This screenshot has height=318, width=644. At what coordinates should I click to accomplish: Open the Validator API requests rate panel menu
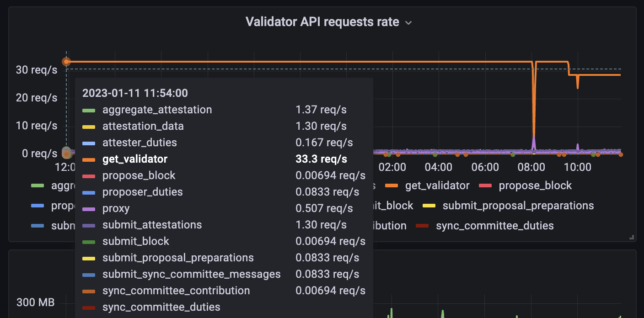pyautogui.click(x=408, y=22)
